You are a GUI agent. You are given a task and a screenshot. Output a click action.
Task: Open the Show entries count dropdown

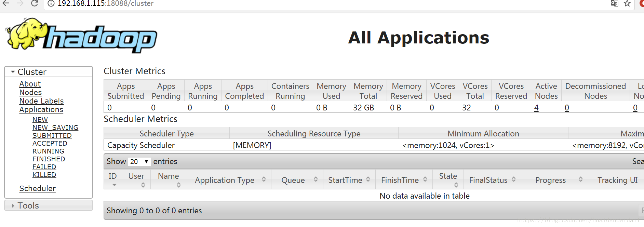(x=139, y=161)
